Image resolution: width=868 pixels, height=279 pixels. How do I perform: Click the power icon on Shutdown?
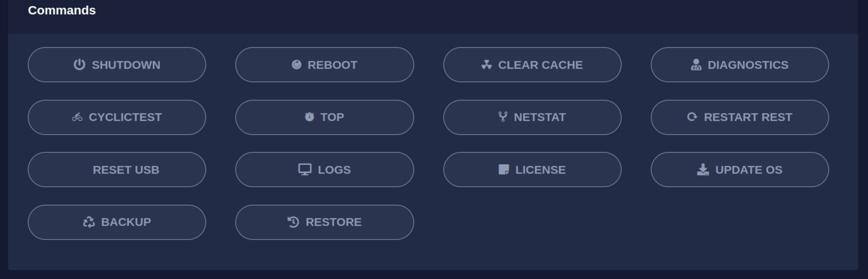79,65
